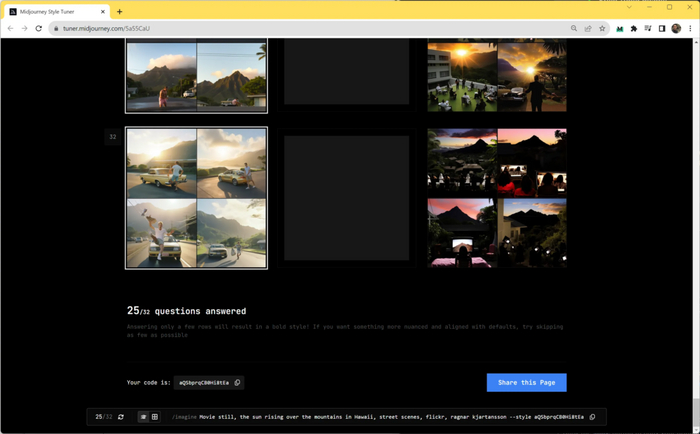Open the media control playlist icon
Screen dimensions: 700x434
648,29
